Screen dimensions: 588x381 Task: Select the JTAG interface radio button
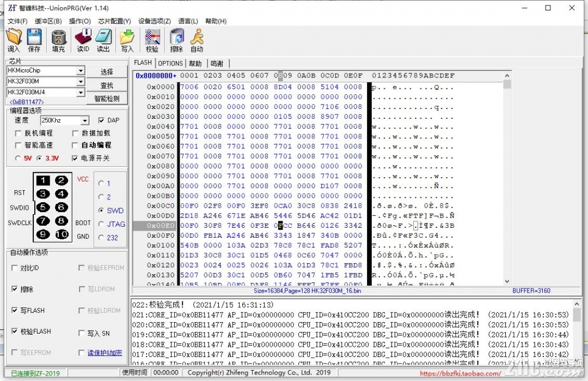tap(101, 224)
